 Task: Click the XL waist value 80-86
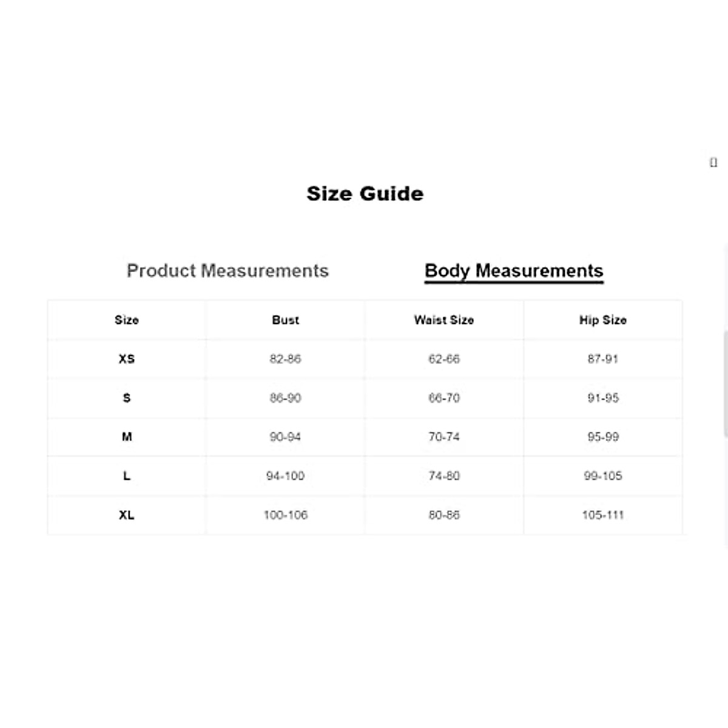(444, 515)
